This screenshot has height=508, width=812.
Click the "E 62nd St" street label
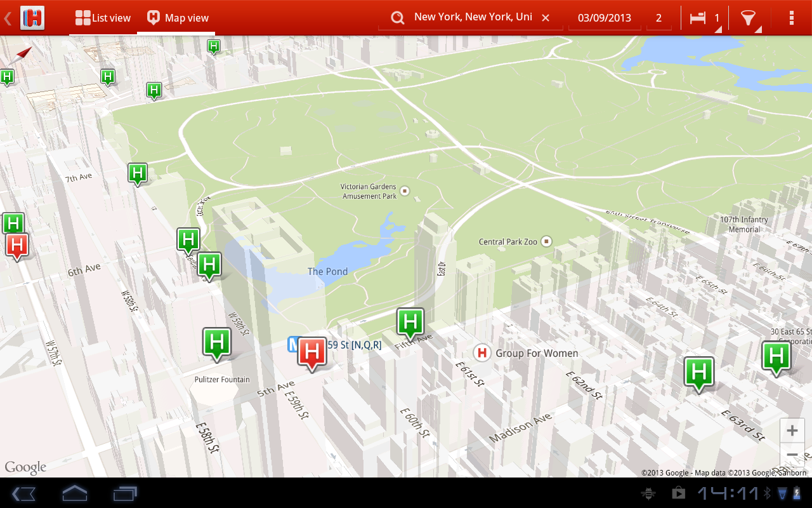point(583,385)
